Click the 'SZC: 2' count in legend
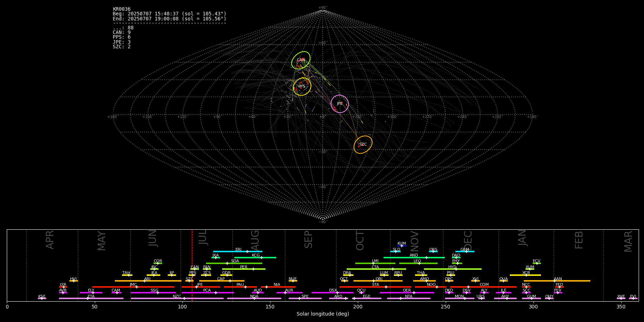Screen dimensions: 644x322 pyautogui.click(x=122, y=47)
